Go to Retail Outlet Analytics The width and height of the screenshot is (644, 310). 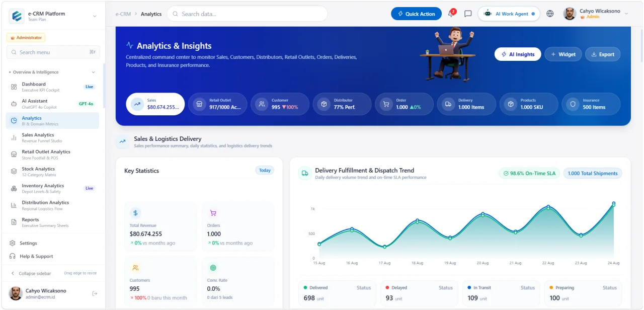(x=52, y=154)
